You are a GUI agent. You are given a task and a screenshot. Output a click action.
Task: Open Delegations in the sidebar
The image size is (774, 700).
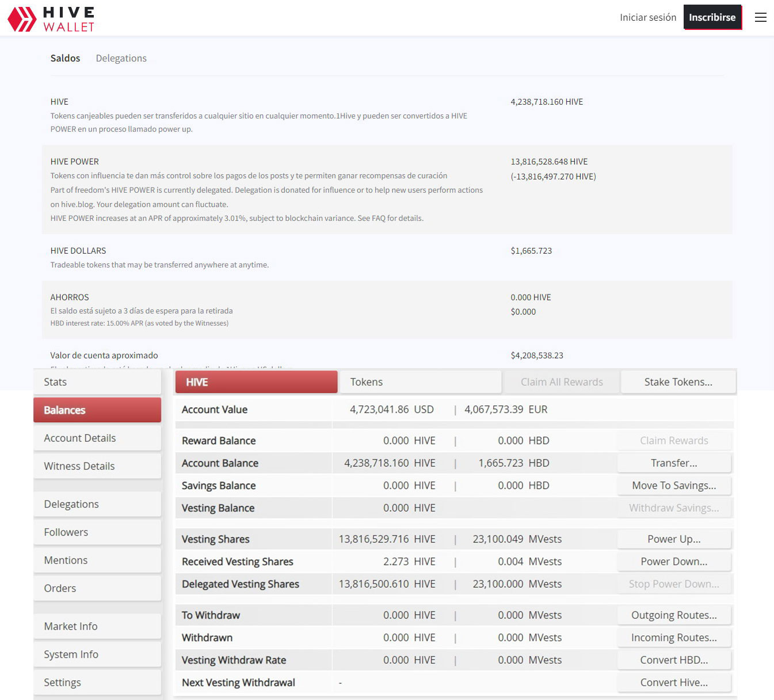[97, 504]
